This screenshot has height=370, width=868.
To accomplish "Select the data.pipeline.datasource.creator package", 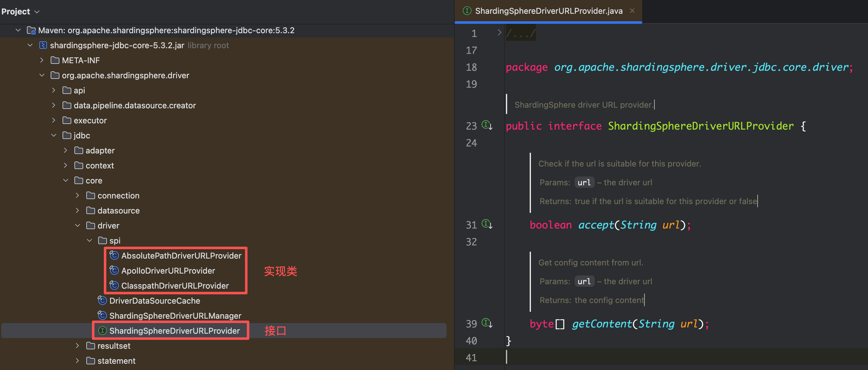I will (x=134, y=105).
